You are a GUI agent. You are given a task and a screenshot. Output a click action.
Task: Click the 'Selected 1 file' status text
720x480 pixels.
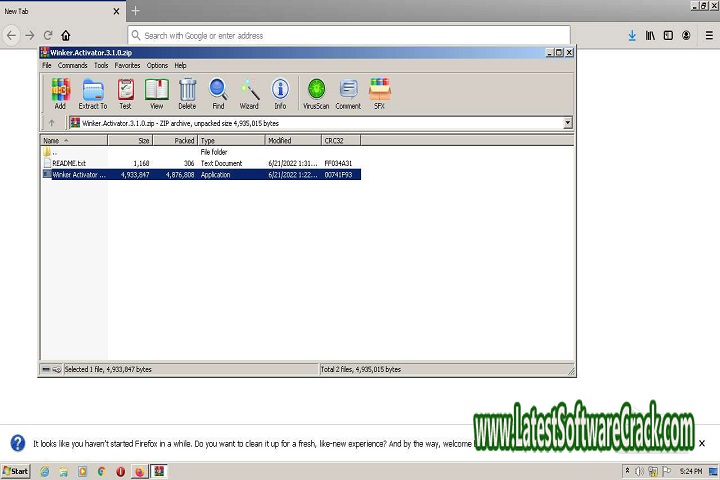(x=108, y=369)
